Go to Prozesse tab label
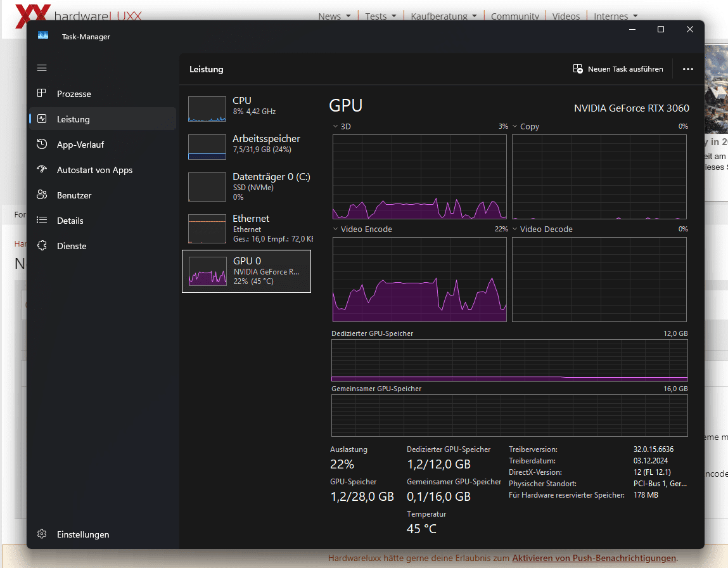 [x=74, y=94]
